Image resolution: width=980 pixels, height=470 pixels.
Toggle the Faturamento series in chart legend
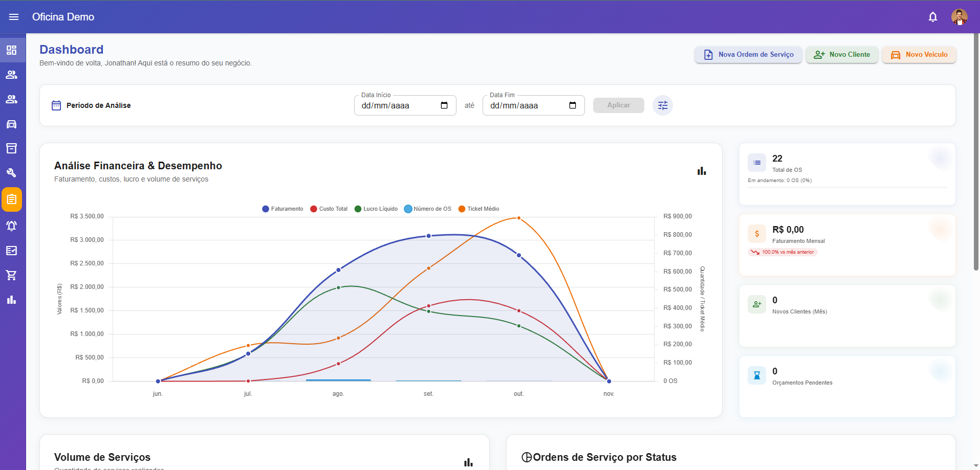(x=282, y=209)
